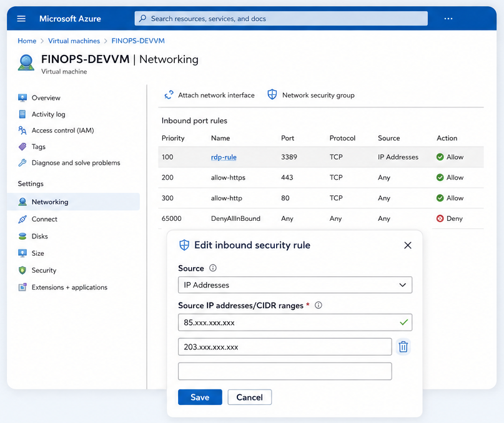Click the Connect plug icon

click(22, 219)
